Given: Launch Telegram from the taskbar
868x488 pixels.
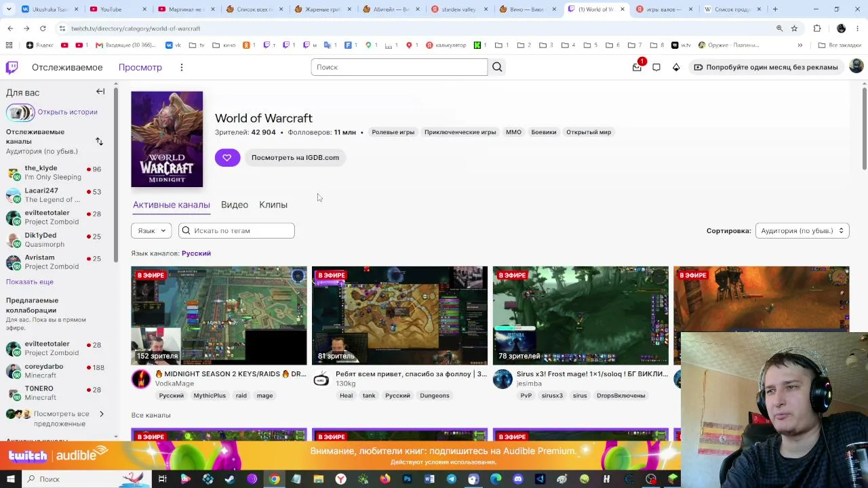Looking at the screenshot, I should 452,479.
